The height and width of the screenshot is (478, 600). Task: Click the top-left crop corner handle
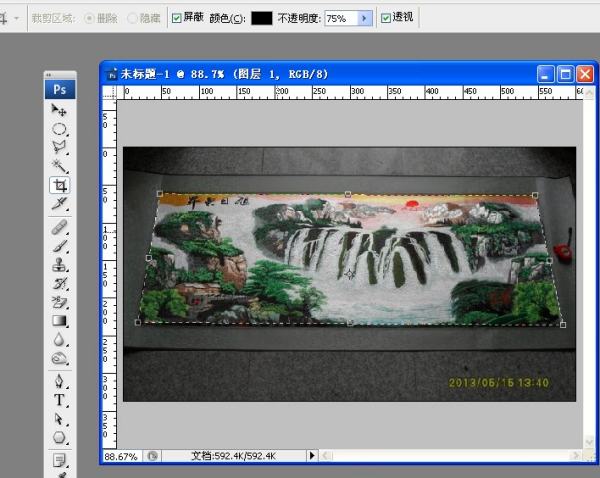(160, 194)
